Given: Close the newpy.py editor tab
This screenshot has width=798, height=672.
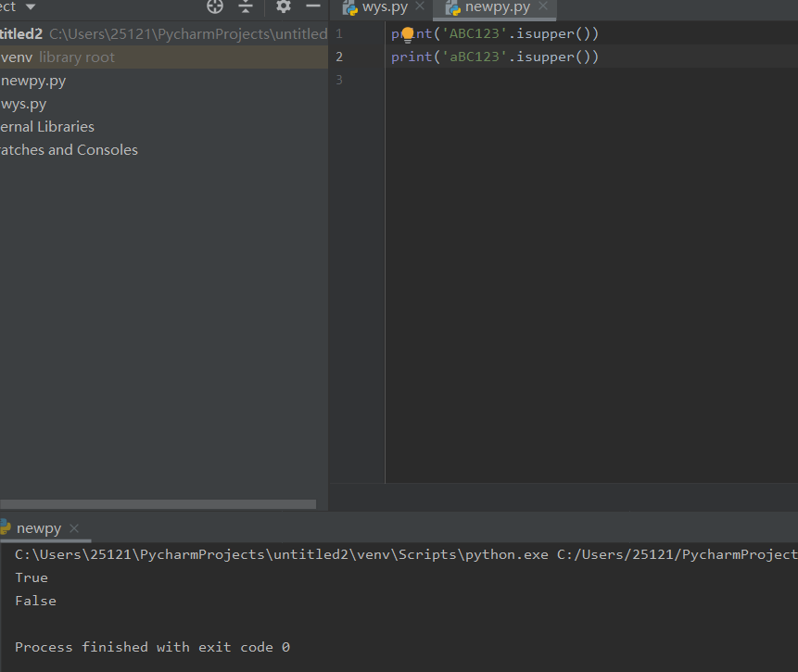Looking at the screenshot, I should tap(543, 6).
